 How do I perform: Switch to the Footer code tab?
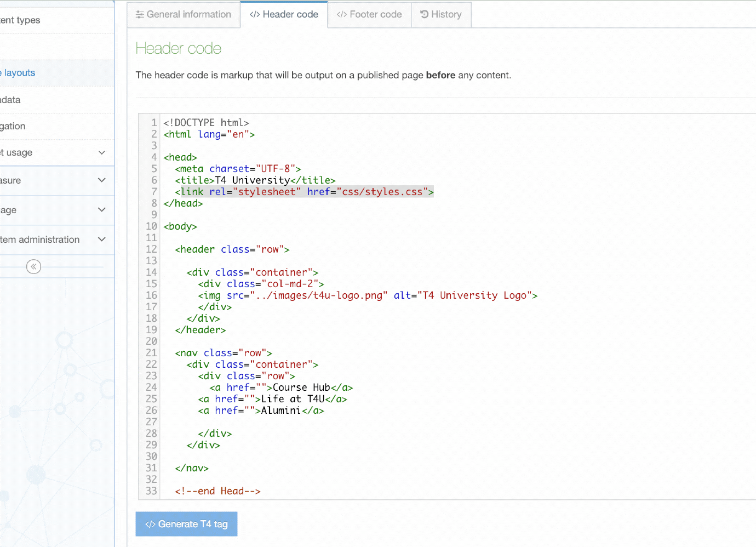pos(369,15)
